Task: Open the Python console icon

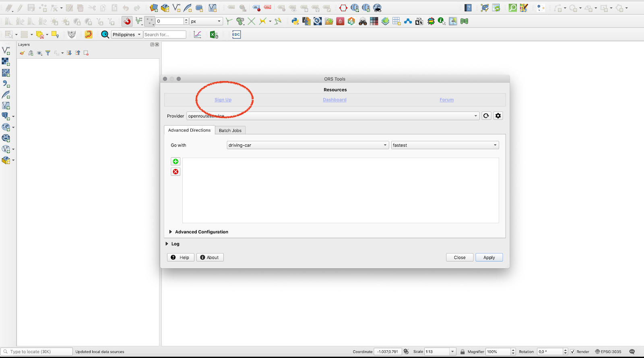Action: click(295, 21)
